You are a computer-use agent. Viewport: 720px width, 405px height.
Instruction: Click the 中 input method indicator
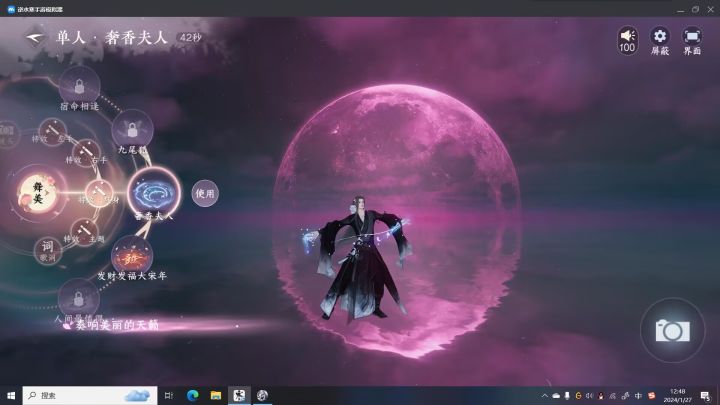tap(638, 395)
